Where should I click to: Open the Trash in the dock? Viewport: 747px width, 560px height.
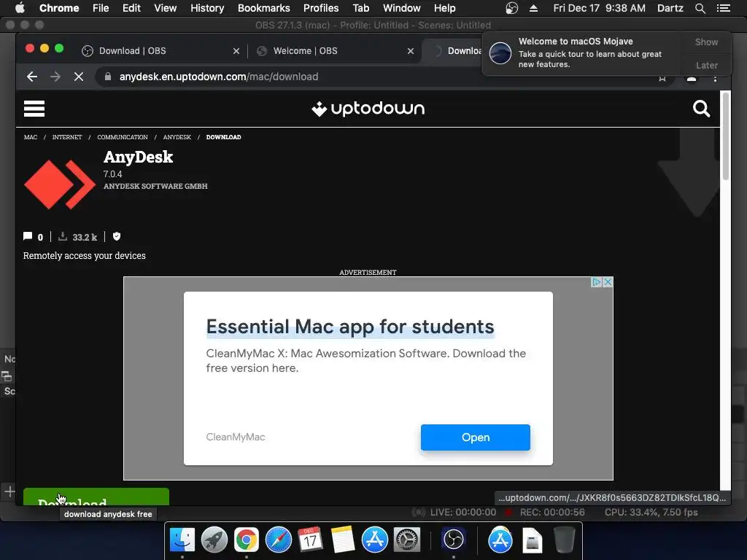click(564, 540)
